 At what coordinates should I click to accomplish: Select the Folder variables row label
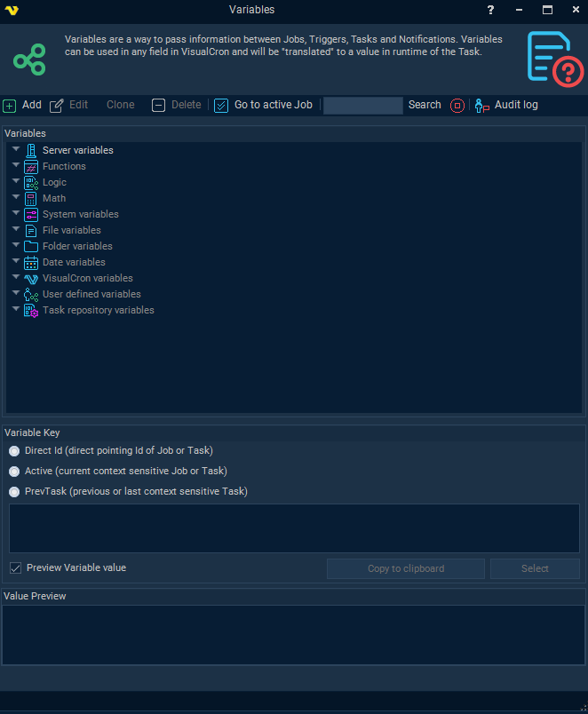pos(77,246)
